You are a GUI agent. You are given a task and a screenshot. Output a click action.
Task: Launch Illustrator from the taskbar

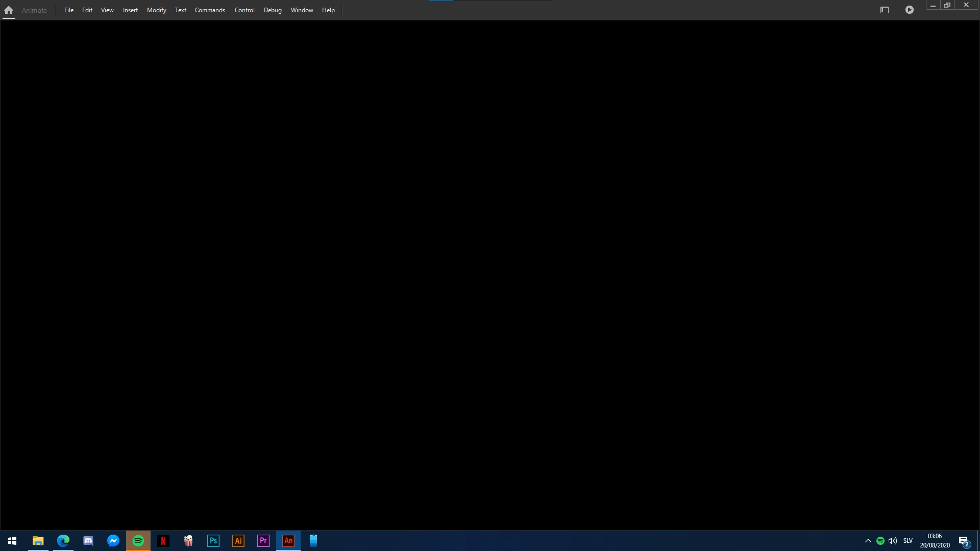click(x=238, y=541)
